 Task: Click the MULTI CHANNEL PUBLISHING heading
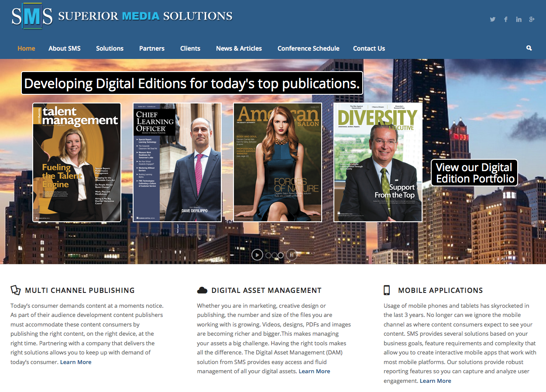[80, 290]
